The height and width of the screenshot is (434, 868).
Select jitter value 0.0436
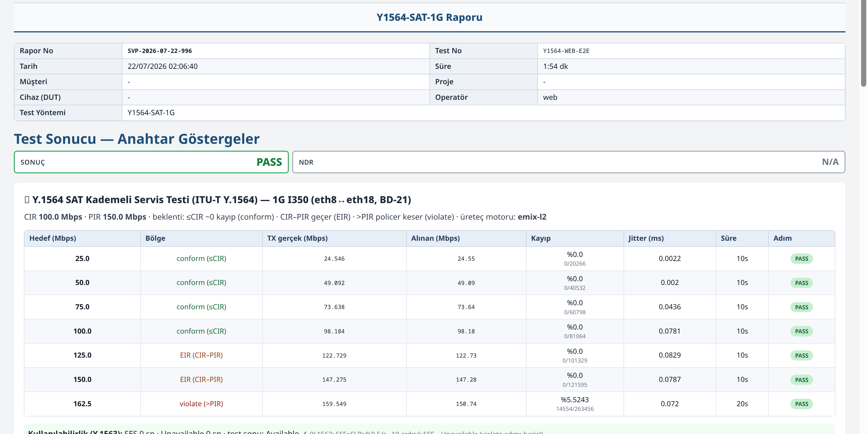pos(670,307)
